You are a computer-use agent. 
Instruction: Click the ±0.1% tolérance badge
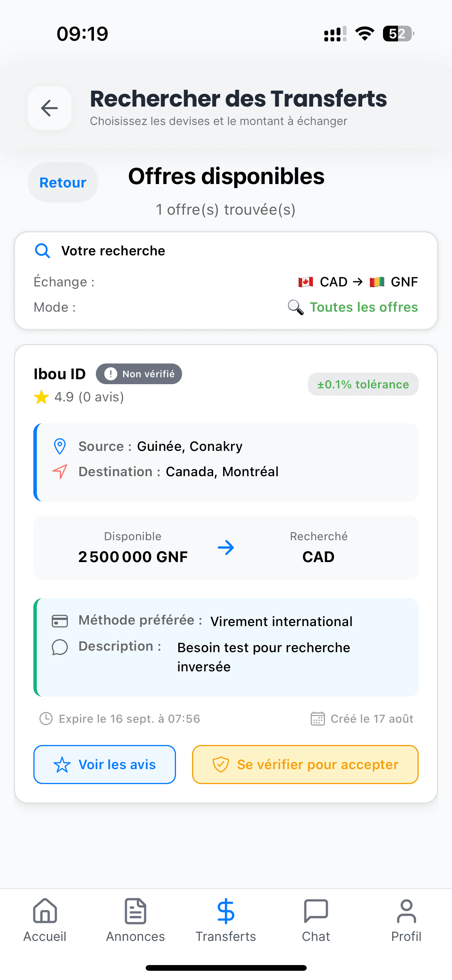tap(363, 384)
